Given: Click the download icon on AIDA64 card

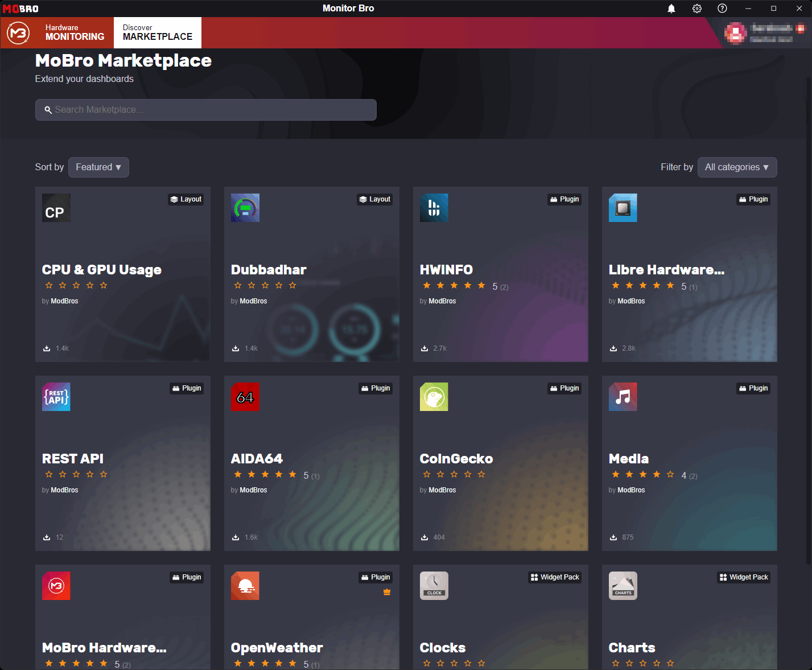Looking at the screenshot, I should 236,537.
